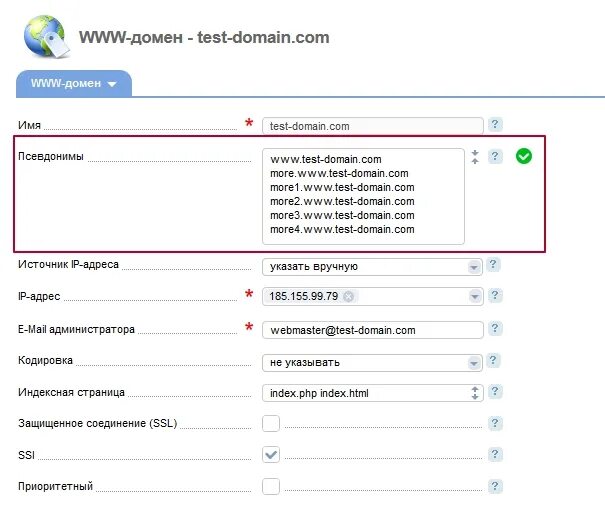This screenshot has height=506, width=605.
Task: Click the alias line more1.www.test-domain.com
Action: (342, 187)
